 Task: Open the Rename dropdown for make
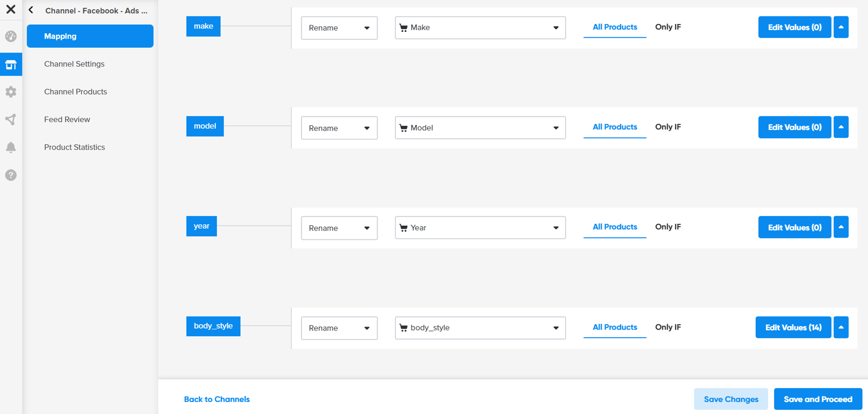click(x=339, y=28)
